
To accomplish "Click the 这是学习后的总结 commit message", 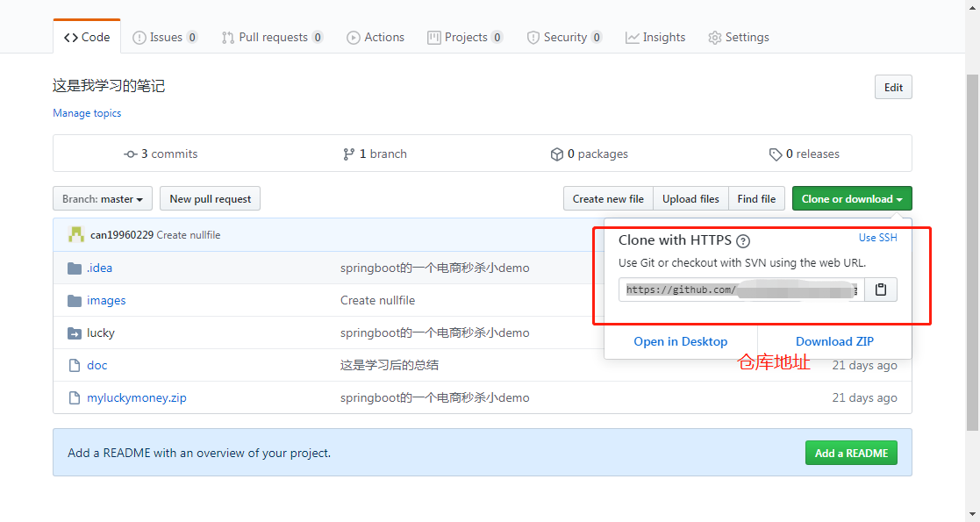I will point(390,365).
